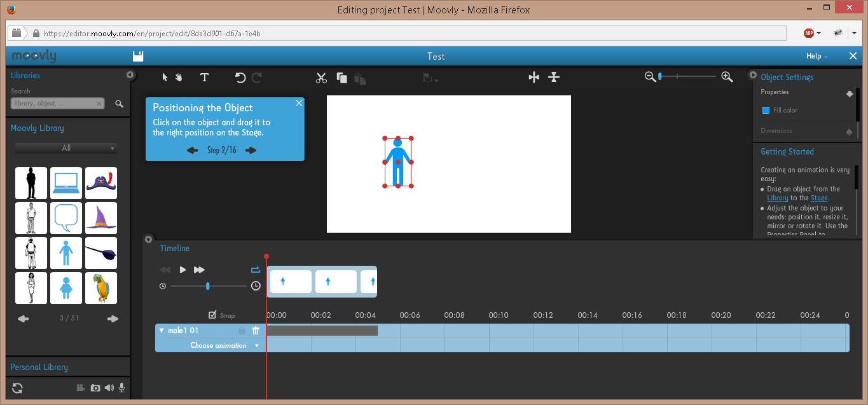The height and width of the screenshot is (405, 868).
Task: Uncheck the Snap checkbox
Action: 212,315
